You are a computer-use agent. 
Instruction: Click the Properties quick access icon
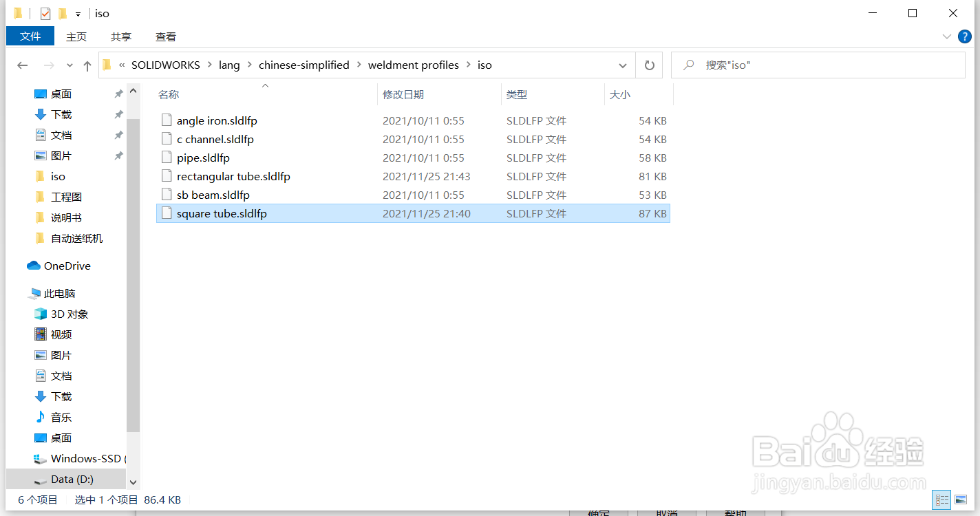coord(45,13)
